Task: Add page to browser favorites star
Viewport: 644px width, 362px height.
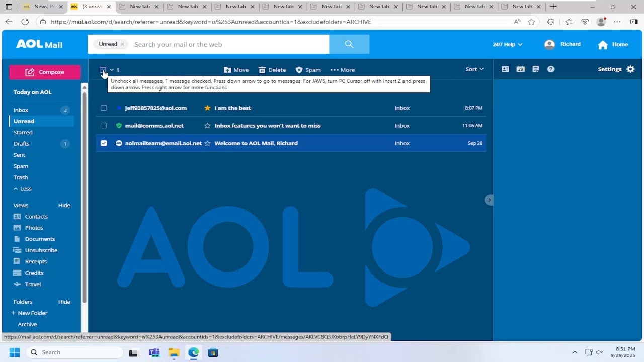Action: (531, 22)
